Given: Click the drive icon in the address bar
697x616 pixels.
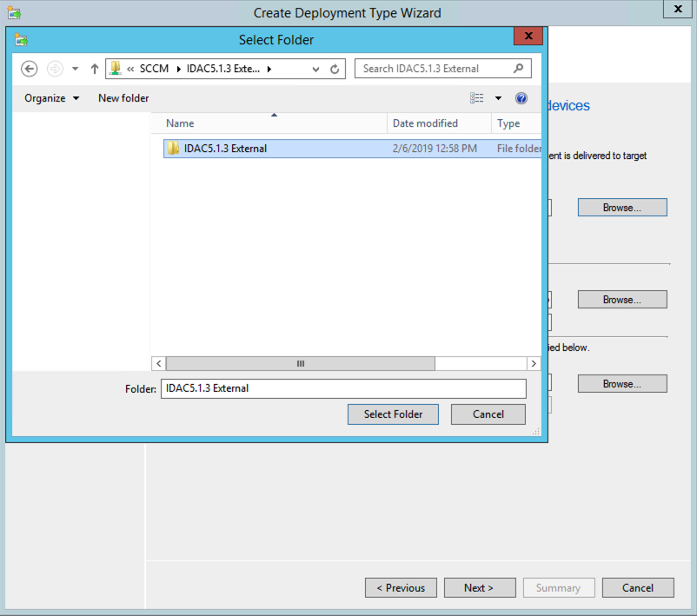Looking at the screenshot, I should pyautogui.click(x=114, y=68).
